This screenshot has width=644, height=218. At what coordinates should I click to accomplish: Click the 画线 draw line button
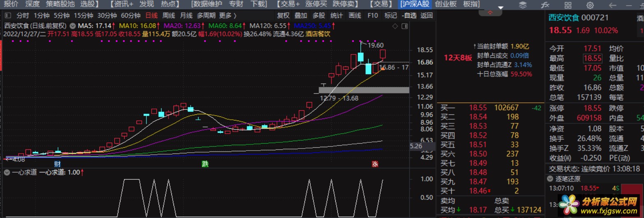pos(355,16)
